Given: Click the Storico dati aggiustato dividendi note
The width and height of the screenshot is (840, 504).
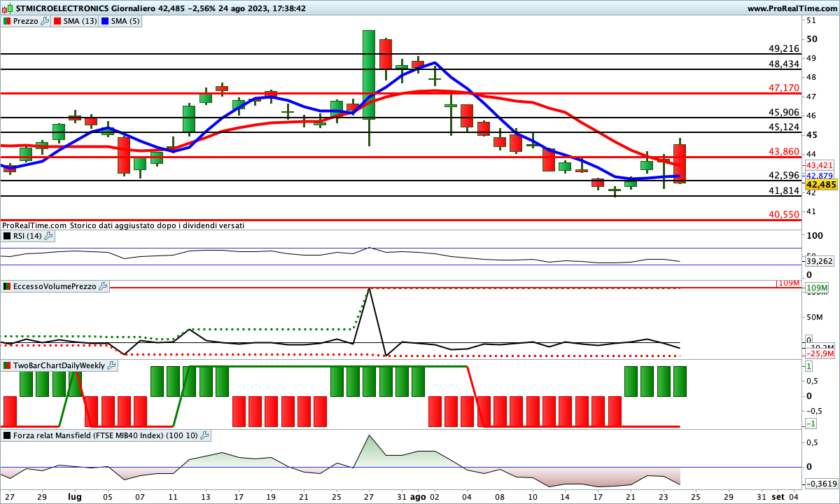Looking at the screenshot, I should 157,225.
